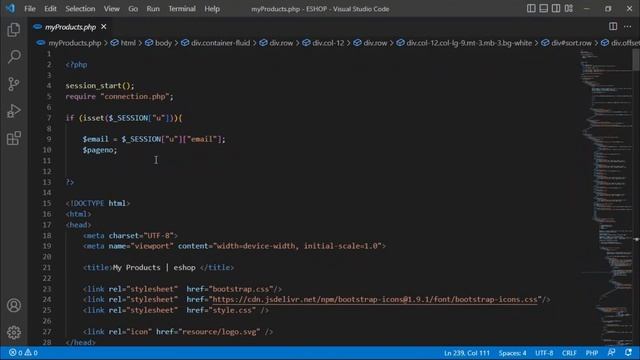This screenshot has width=640, height=360.
Task: Click the error count icon in status bar
Action: [x=13, y=353]
